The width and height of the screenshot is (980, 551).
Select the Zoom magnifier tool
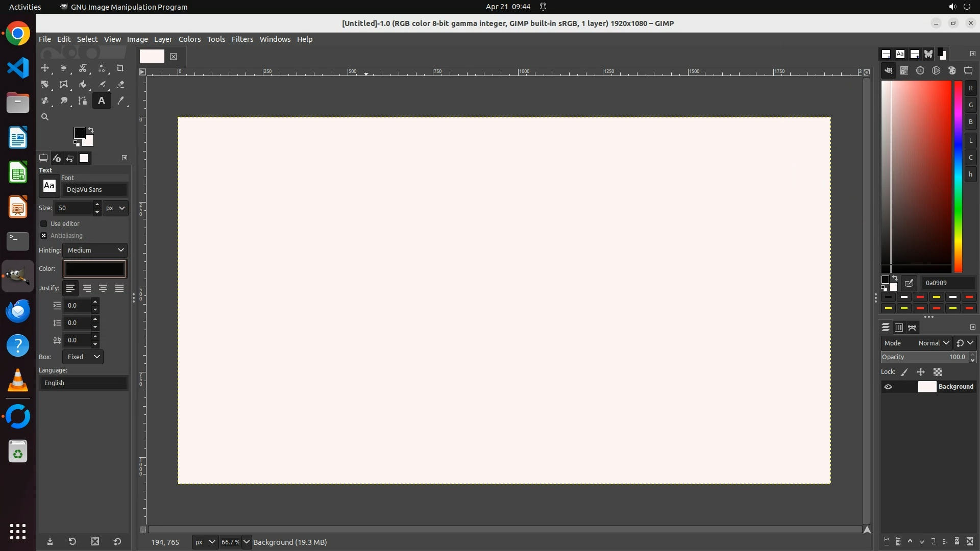click(x=45, y=117)
